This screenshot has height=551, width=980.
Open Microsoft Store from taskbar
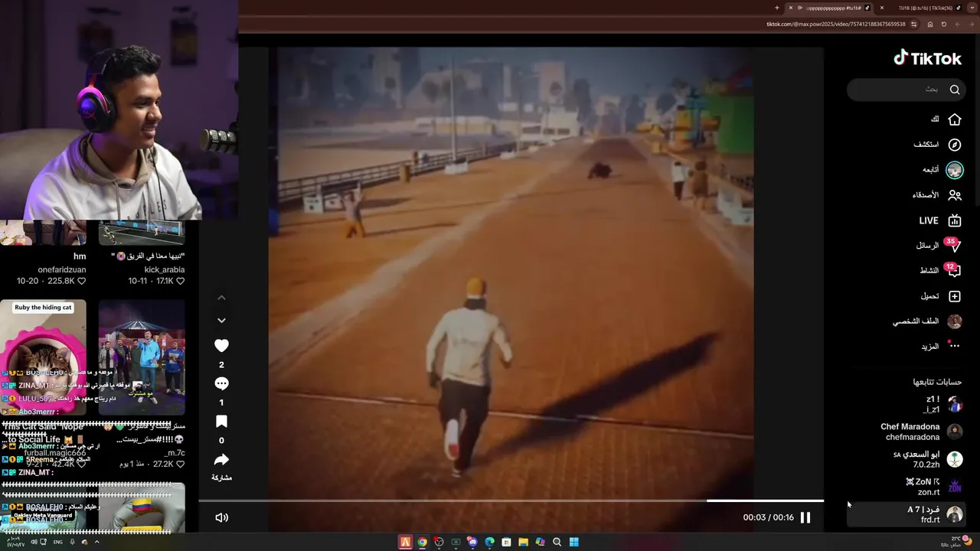tap(506, 542)
